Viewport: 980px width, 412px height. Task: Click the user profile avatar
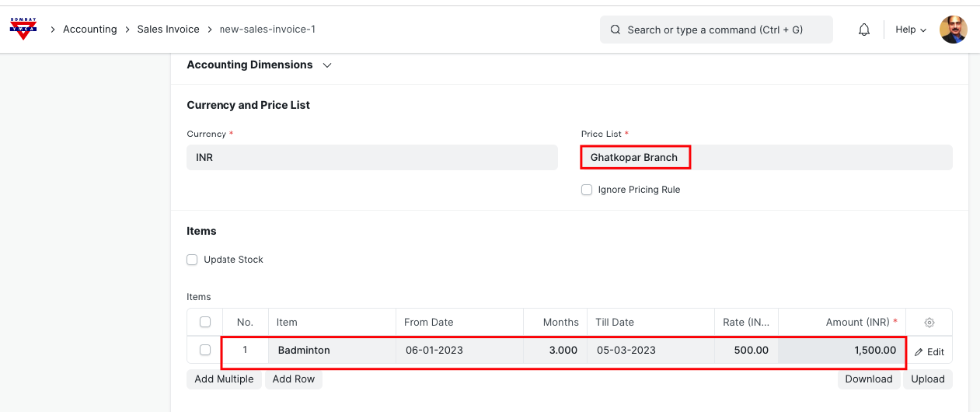[x=953, y=30]
